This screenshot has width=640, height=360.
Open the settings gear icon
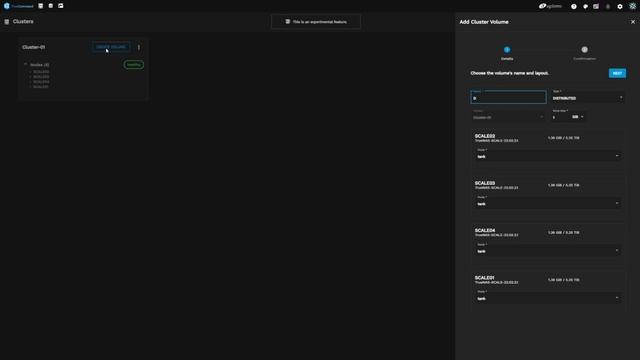[x=620, y=7]
